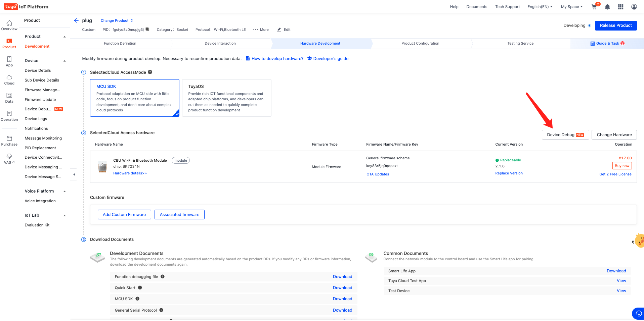644x321 pixels.
Task: Open Documents in the top bar
Action: (477, 7)
